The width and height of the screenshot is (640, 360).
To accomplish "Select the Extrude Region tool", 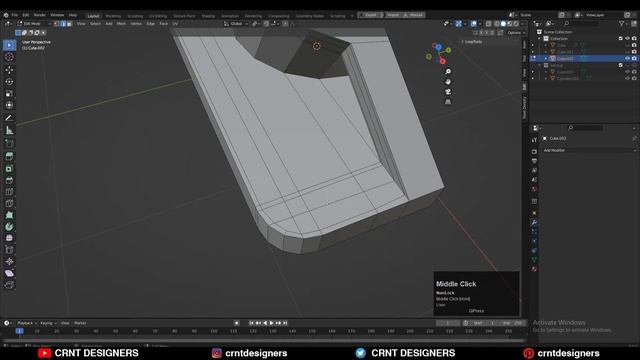I will coord(9,156).
